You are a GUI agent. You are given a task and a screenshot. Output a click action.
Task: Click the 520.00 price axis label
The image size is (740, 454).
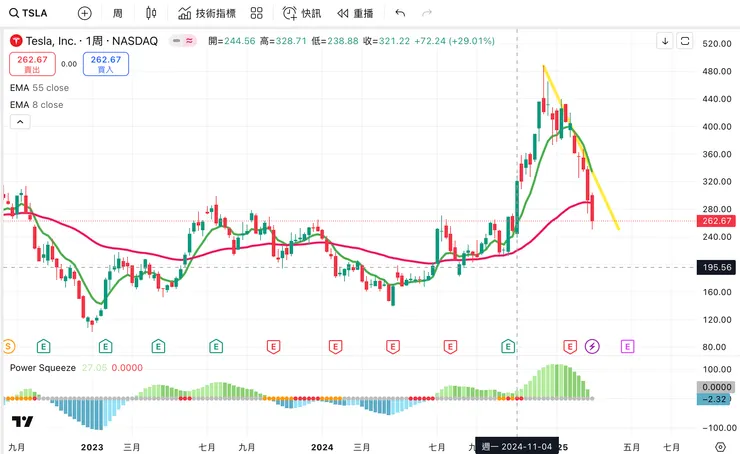[716, 44]
